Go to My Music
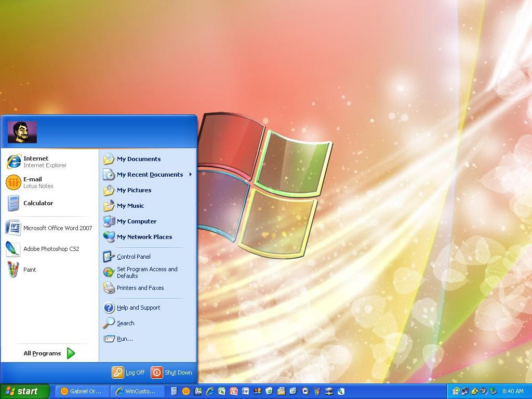This screenshot has width=532, height=399. click(148, 206)
